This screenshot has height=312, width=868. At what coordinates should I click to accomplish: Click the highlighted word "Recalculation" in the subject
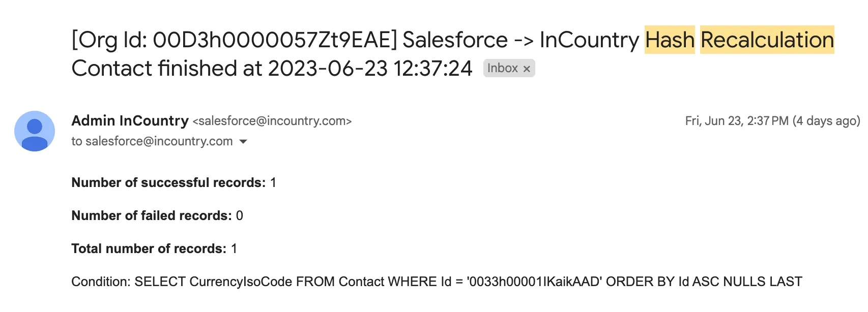click(767, 40)
